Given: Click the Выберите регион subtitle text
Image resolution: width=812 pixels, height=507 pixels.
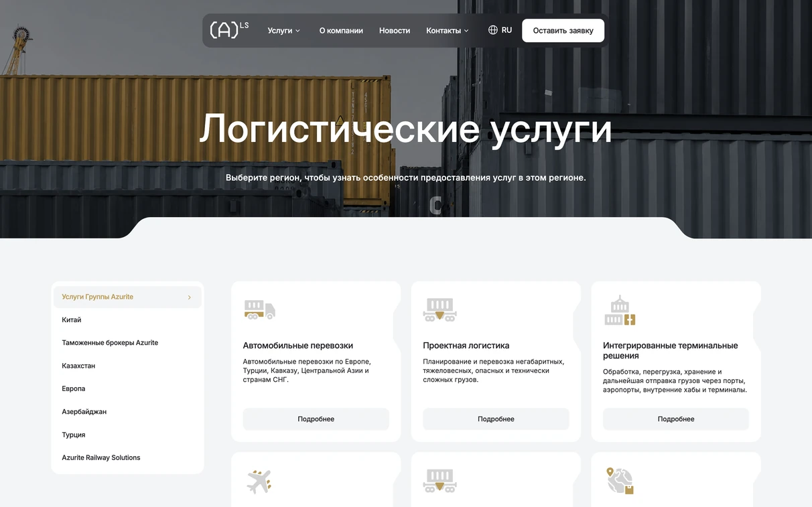Looking at the screenshot, I should (405, 177).
